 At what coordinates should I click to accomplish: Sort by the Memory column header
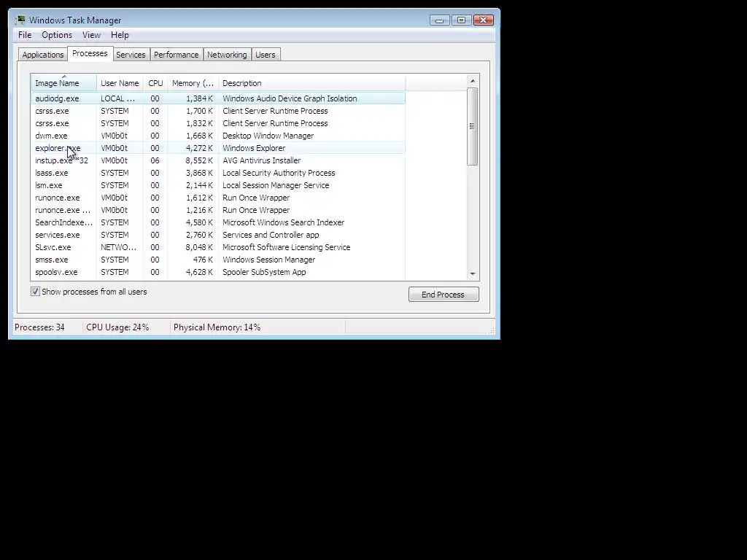193,83
